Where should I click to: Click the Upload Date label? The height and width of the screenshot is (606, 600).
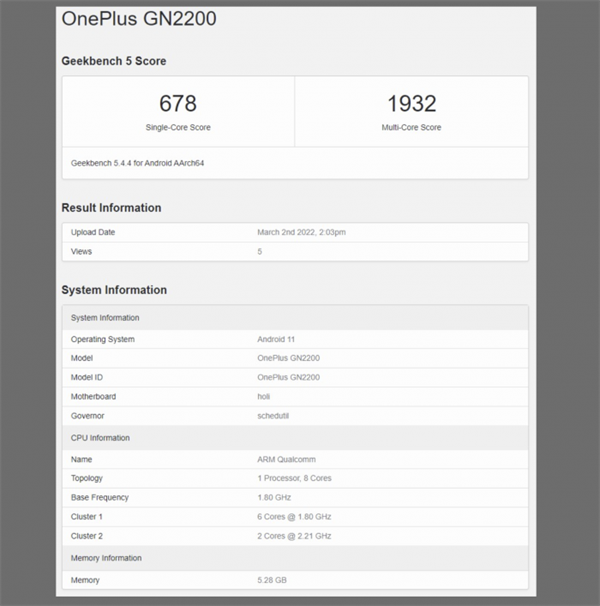pyautogui.click(x=93, y=232)
